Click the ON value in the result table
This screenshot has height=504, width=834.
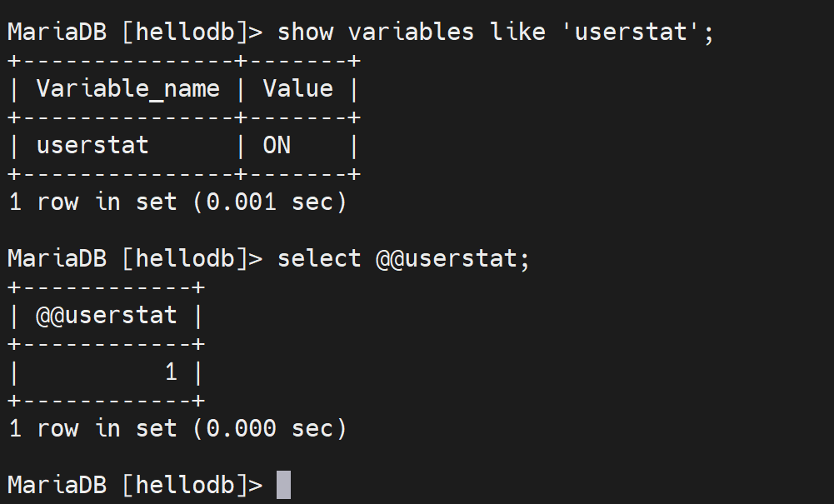coord(277,146)
